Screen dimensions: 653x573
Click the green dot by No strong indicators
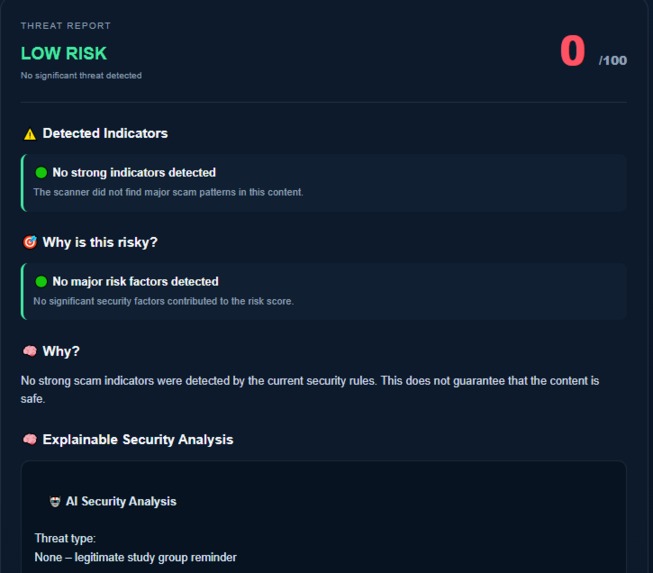click(41, 172)
